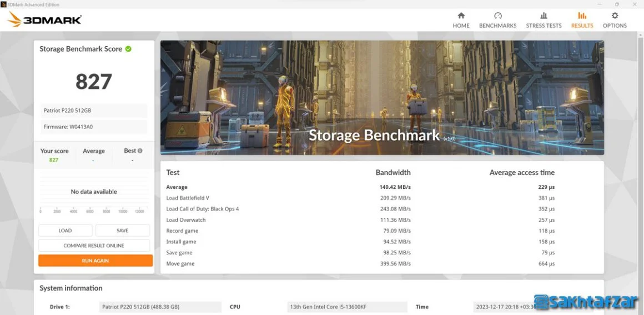Image resolution: width=644 pixels, height=315 pixels.
Task: Click the CPU field 13th Gen Intel Core
Action: coord(347,307)
